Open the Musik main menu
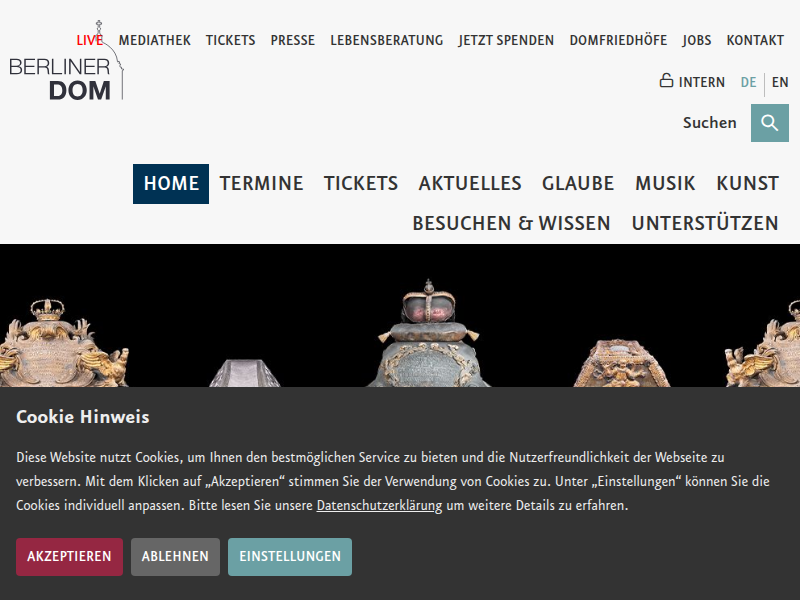Viewport: 800px width, 600px height. click(665, 184)
